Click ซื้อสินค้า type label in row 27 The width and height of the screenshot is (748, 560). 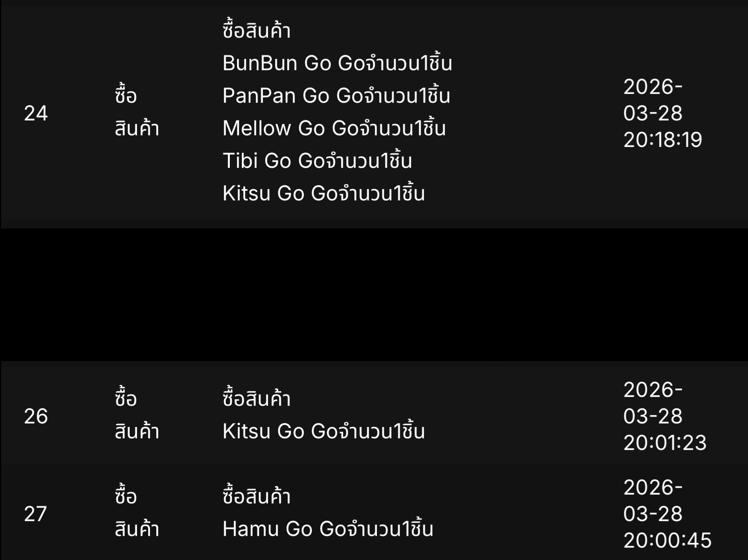[137, 513]
